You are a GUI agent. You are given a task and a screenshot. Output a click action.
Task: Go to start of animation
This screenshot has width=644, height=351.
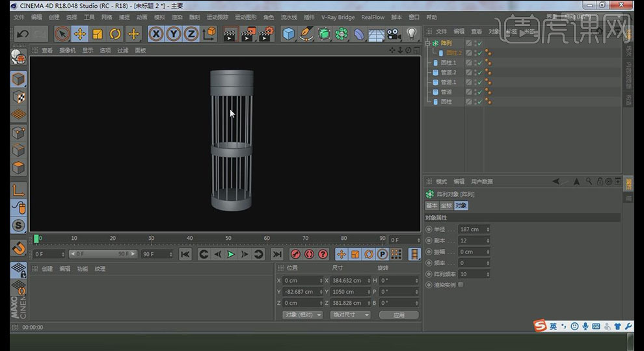point(185,255)
